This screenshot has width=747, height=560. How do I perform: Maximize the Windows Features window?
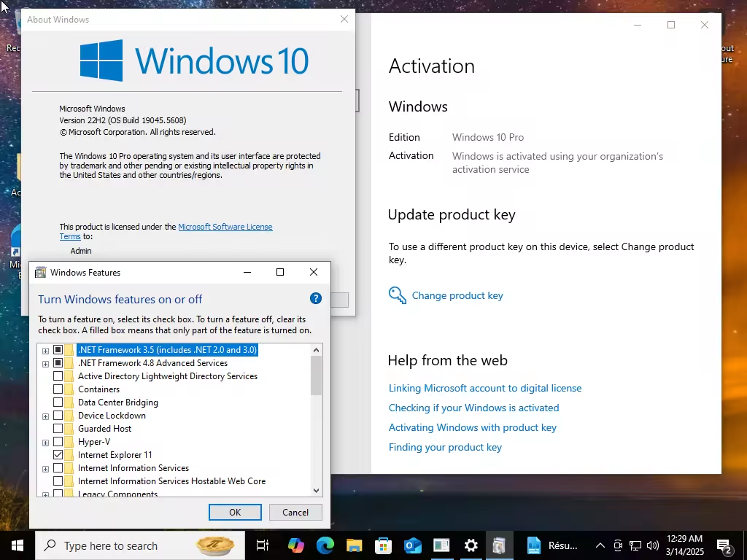280,272
